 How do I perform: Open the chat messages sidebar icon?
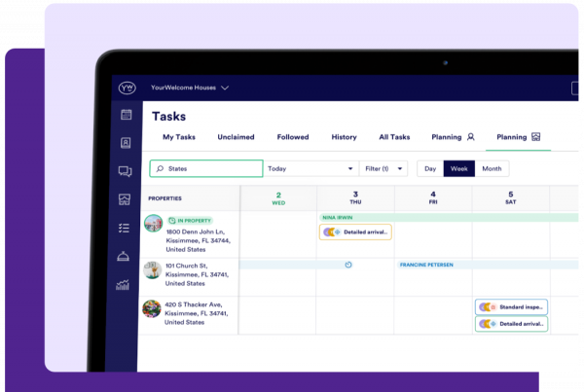[x=125, y=171]
